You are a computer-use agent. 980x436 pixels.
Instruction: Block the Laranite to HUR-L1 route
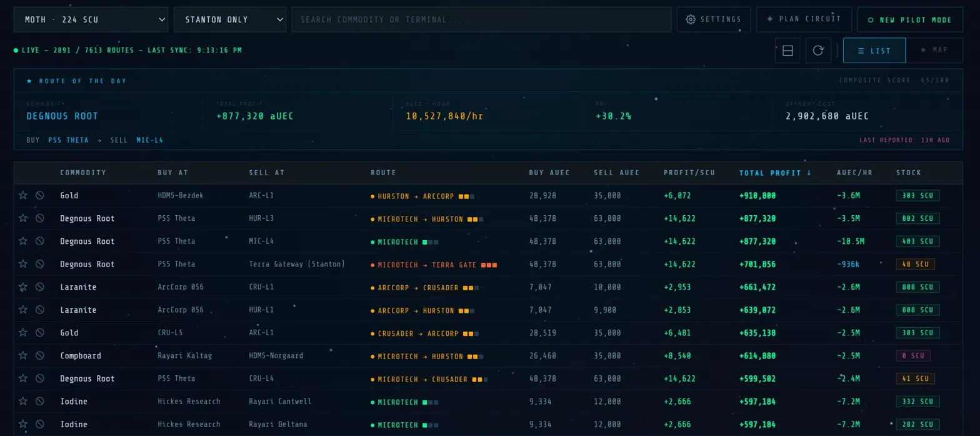coord(40,310)
